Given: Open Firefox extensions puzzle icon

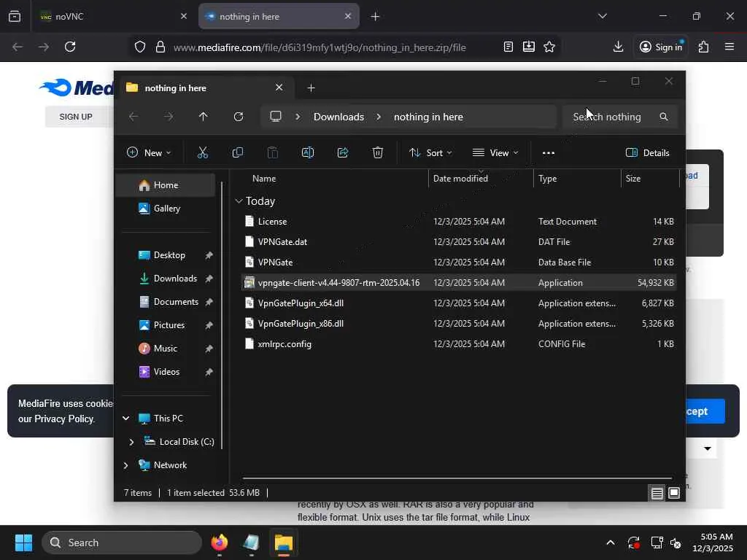Looking at the screenshot, I should (703, 47).
